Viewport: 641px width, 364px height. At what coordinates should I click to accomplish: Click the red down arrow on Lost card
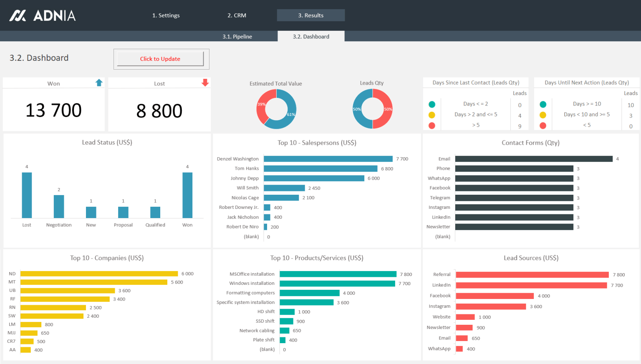pyautogui.click(x=205, y=83)
